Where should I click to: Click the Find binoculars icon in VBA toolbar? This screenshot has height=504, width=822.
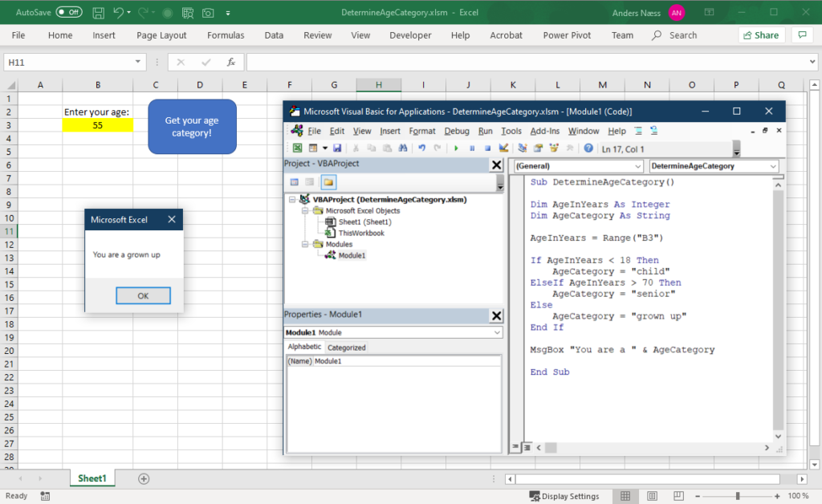(x=403, y=148)
